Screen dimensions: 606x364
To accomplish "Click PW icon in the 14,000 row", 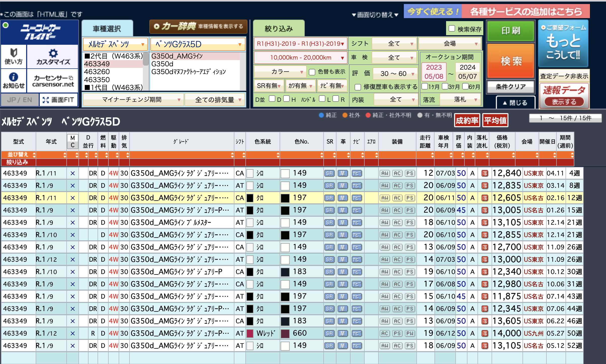I will click(410, 333).
